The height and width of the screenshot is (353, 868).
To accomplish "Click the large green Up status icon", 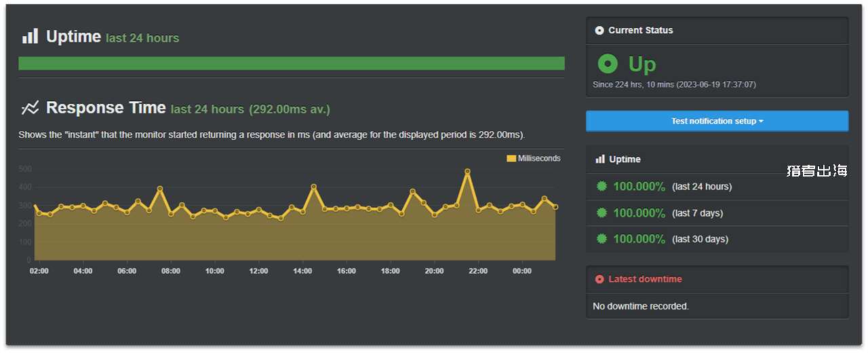I will pos(608,64).
